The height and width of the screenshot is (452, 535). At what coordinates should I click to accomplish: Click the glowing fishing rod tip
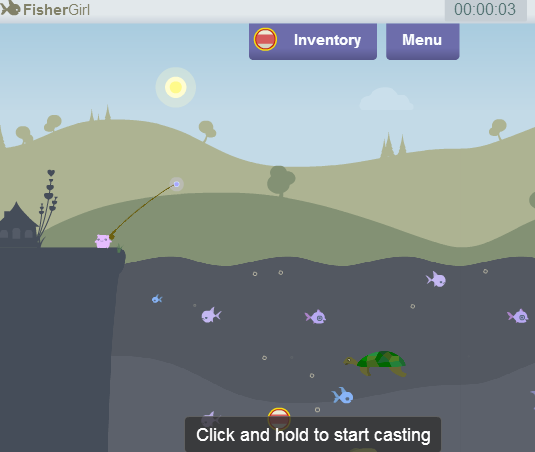177,184
